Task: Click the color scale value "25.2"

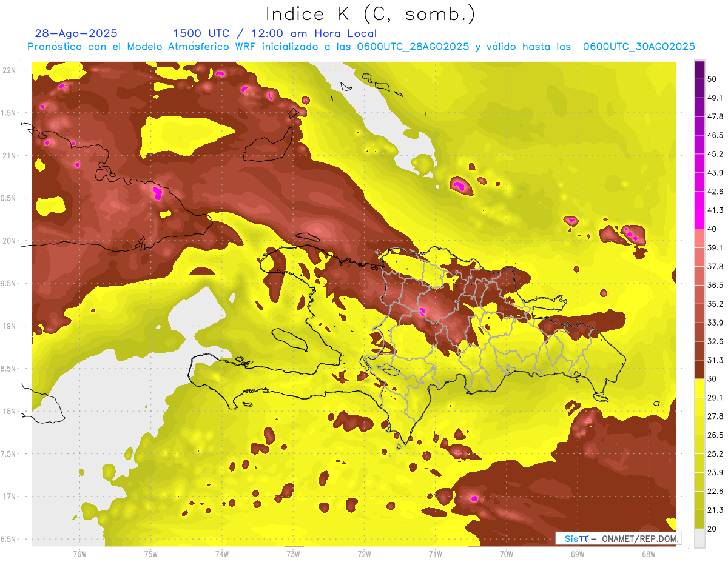Action: click(715, 453)
